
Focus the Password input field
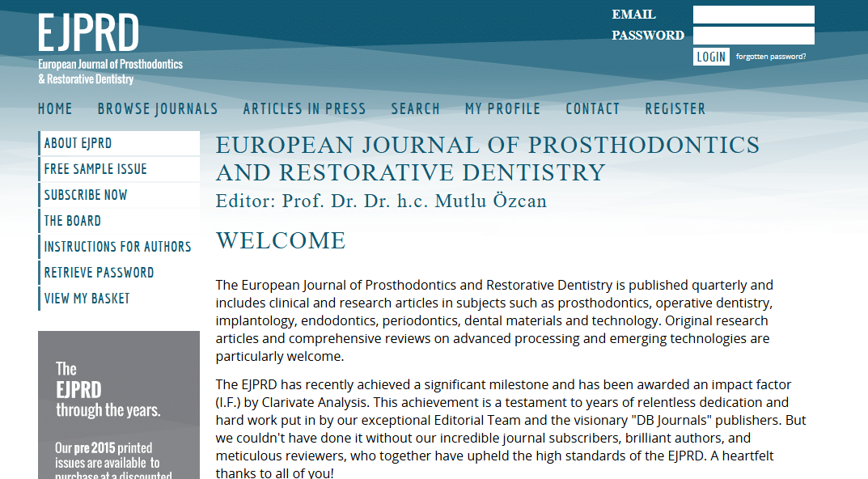coord(753,36)
